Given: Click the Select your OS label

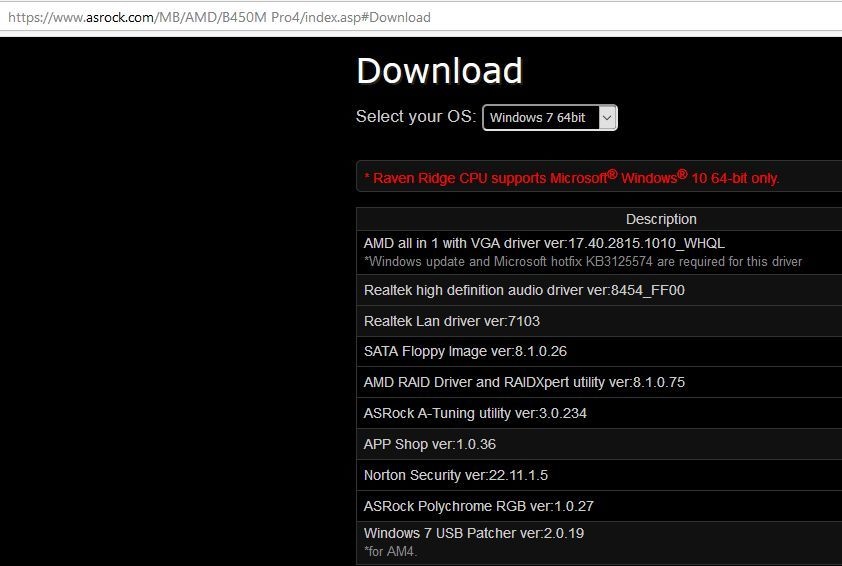Looking at the screenshot, I should click(416, 117).
